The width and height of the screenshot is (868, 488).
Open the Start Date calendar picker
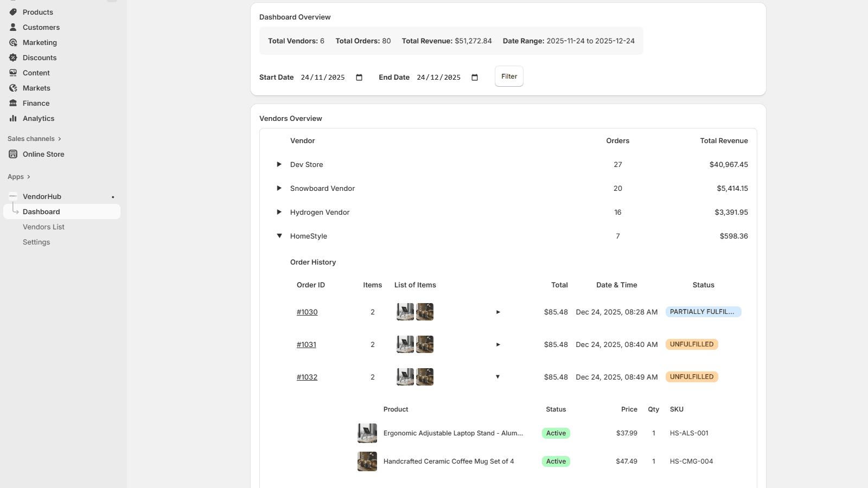[x=359, y=78]
